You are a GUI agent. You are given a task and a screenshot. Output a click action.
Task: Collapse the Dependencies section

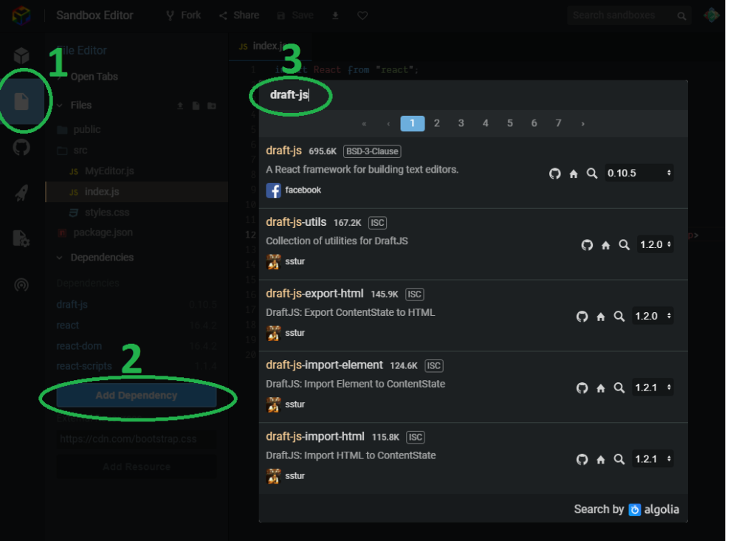[x=61, y=258]
